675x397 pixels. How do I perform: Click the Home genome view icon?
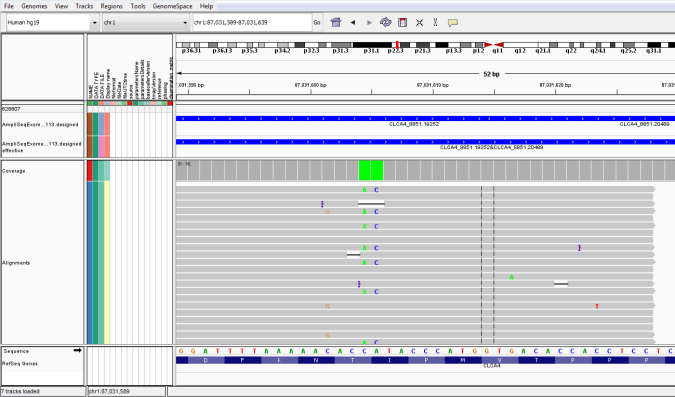click(x=336, y=22)
